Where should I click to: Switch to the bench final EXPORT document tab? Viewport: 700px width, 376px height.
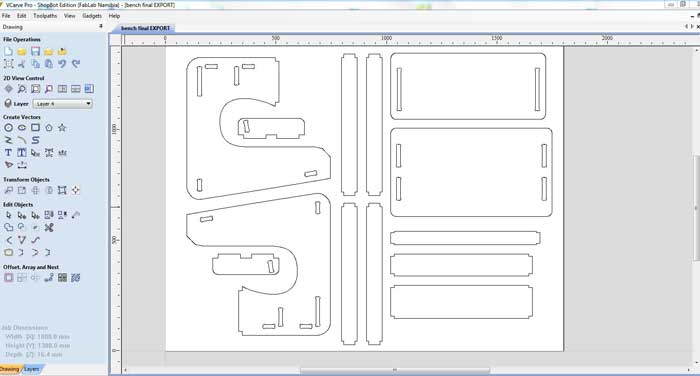pyautogui.click(x=145, y=28)
